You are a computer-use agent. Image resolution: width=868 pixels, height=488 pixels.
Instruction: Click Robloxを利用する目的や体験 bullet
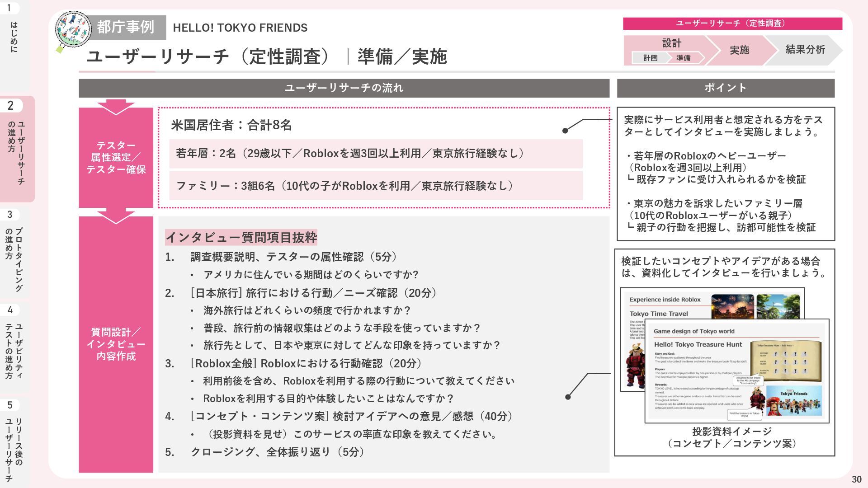(328, 399)
